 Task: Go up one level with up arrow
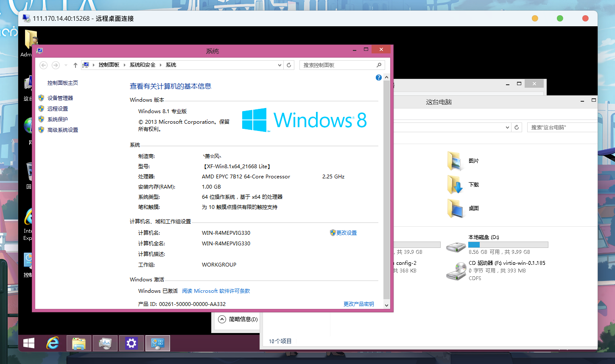(x=75, y=65)
